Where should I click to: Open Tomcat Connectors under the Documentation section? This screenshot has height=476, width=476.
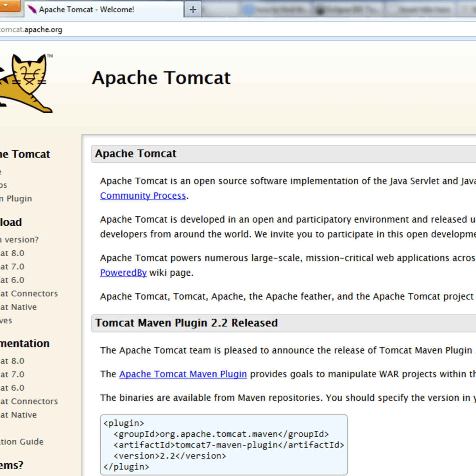pos(29,401)
